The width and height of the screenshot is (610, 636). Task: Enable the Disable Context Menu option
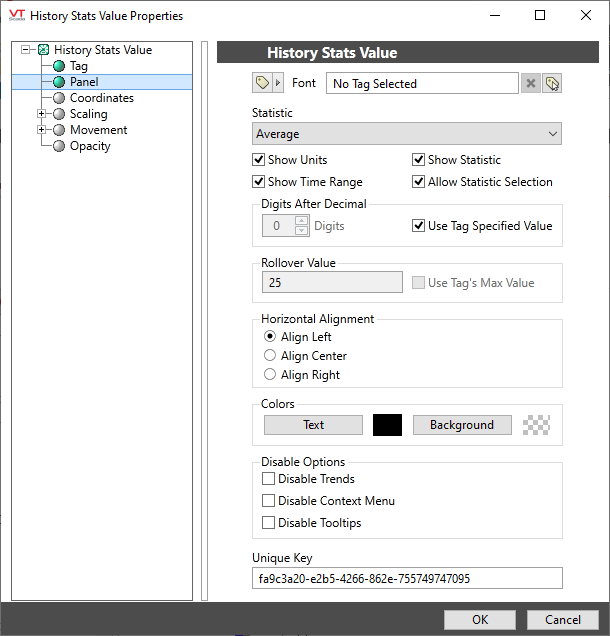pyautogui.click(x=268, y=501)
